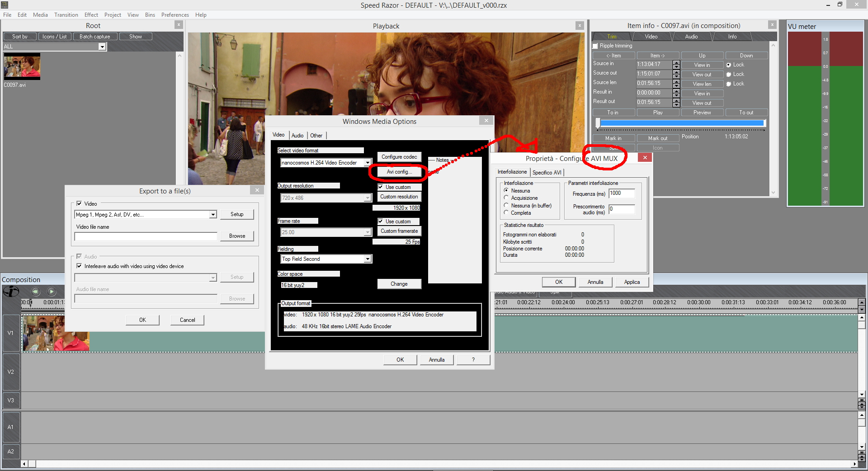868x471 pixels.
Task: Open the ALL bin filter dropdown
Action: [x=102, y=47]
